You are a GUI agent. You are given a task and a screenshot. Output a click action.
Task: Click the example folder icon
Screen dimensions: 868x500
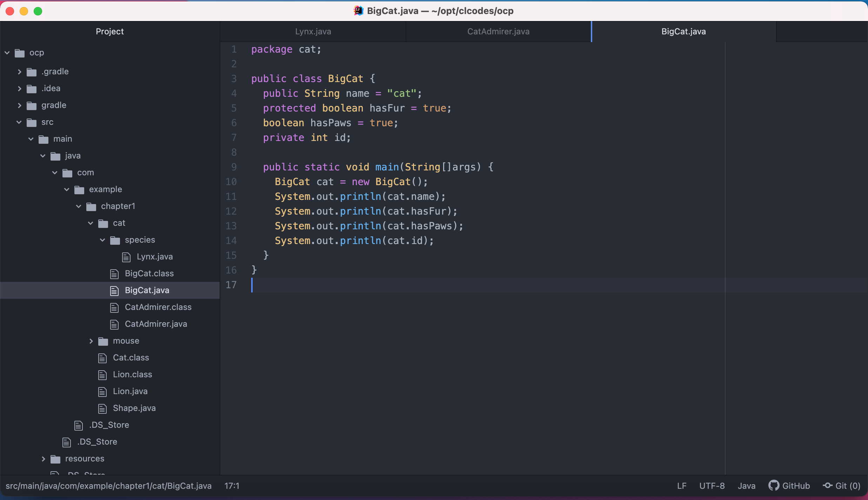coord(79,190)
